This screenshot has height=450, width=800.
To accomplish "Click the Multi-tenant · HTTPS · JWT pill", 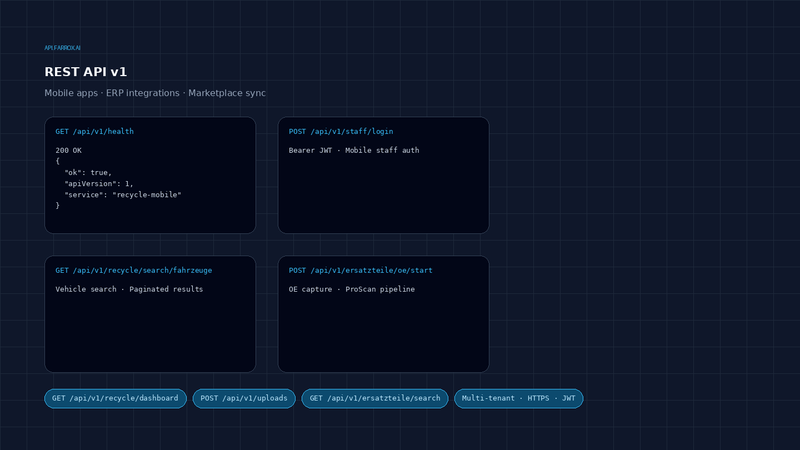I will (x=518, y=398).
